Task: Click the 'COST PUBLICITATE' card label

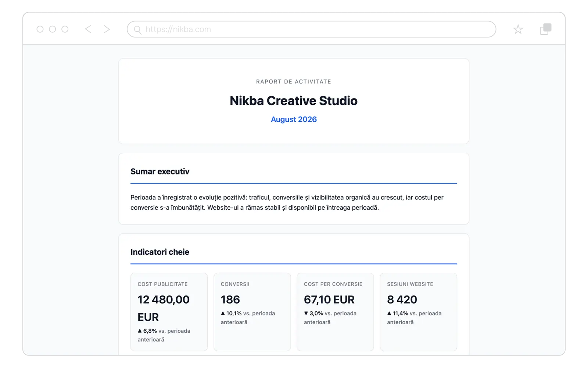Action: pyautogui.click(x=162, y=284)
